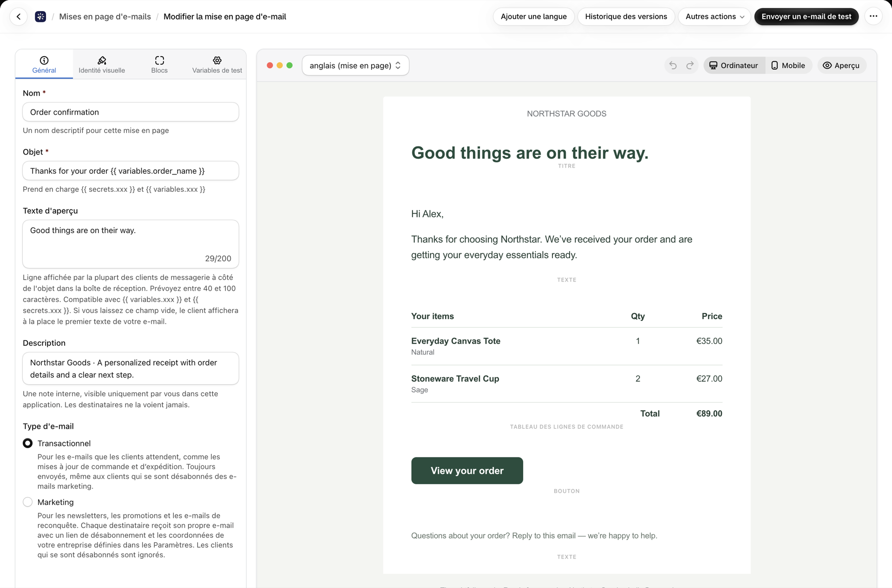Click the Everyday Canvas Tote row
Screen dimensions: 892x588
coord(566,346)
